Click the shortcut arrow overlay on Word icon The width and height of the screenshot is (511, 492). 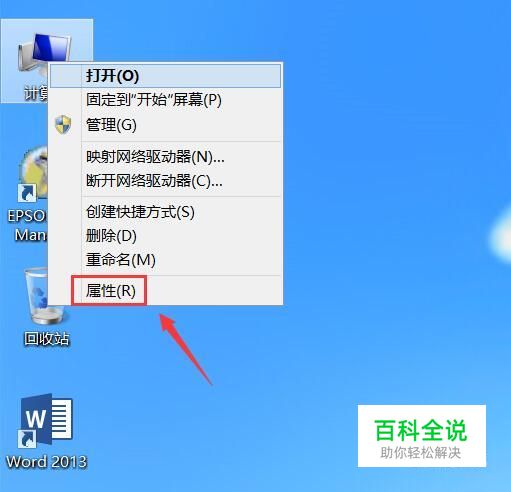[27, 439]
